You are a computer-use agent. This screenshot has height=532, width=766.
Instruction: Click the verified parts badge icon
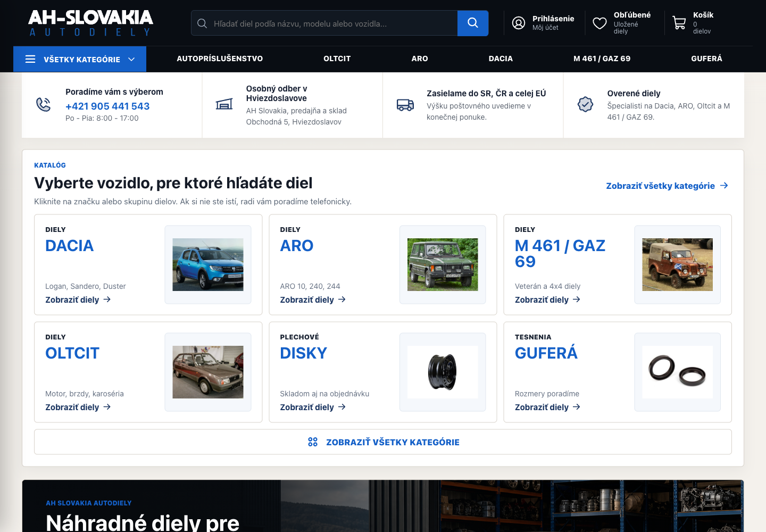[x=586, y=104]
